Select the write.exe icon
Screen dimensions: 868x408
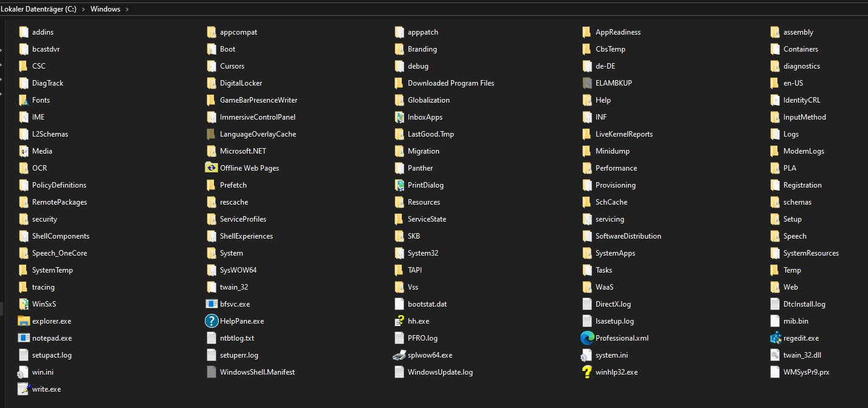pos(24,389)
